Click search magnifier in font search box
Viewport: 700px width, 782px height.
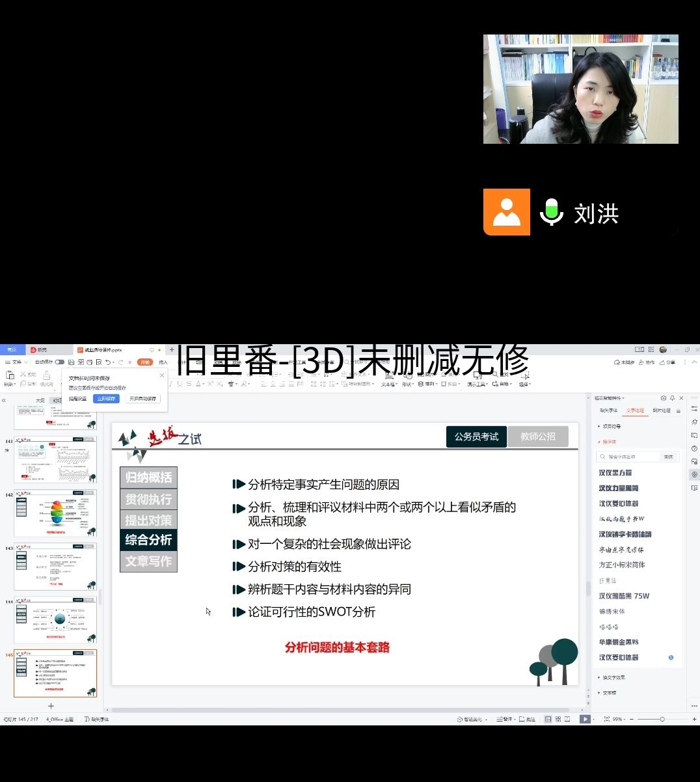pos(603,457)
